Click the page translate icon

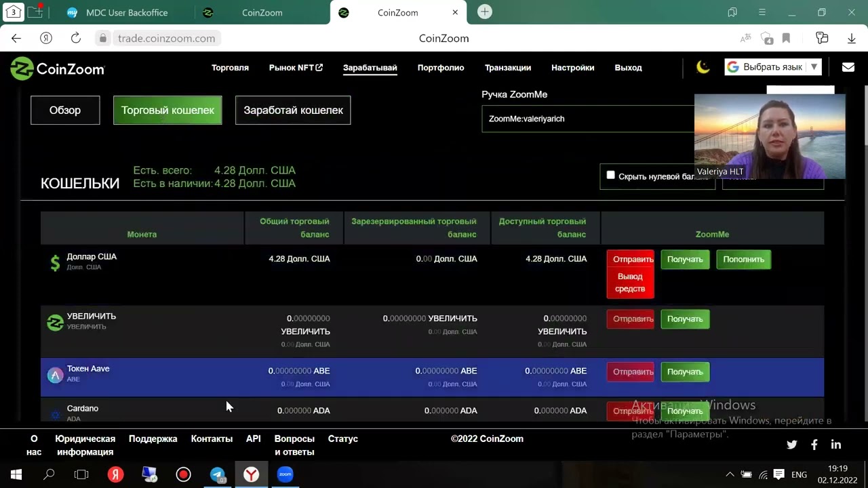pyautogui.click(x=745, y=39)
